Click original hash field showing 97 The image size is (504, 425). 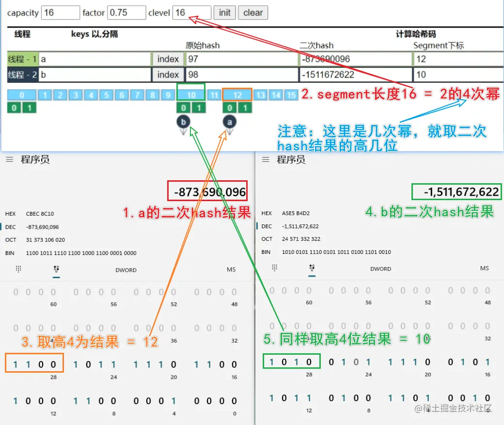[x=242, y=59]
